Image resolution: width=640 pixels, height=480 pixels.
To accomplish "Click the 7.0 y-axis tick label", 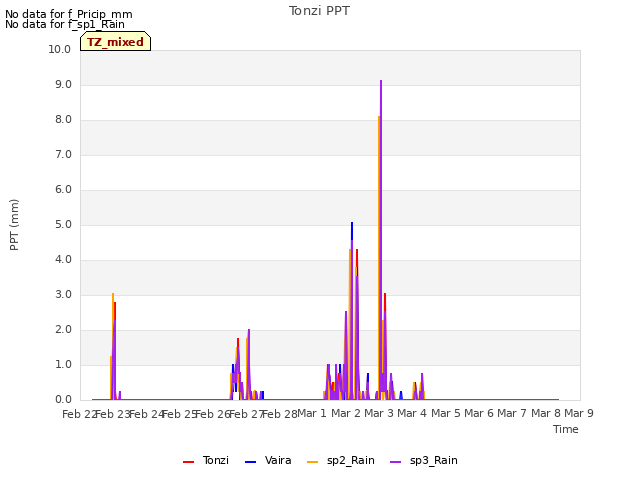I will click(x=63, y=155).
